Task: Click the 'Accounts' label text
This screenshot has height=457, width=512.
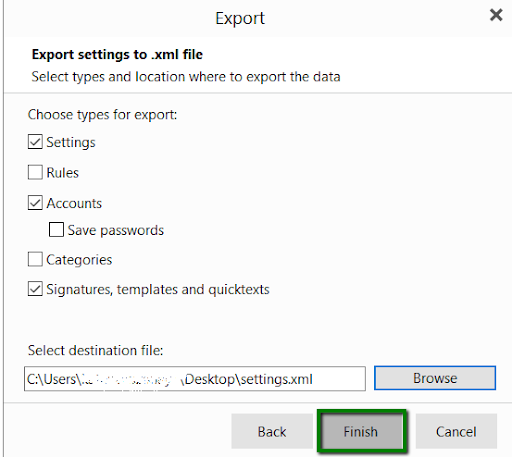Action: 74,203
